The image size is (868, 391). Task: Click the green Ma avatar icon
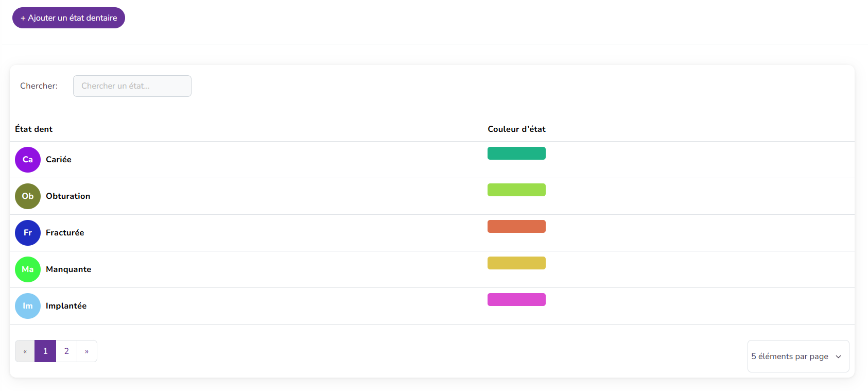pos(28,269)
